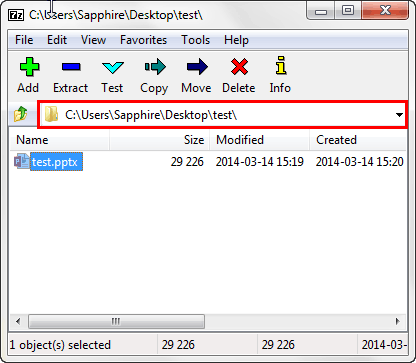The image size is (416, 363).
Task: Select the test.pptx file name
Action: coord(56,162)
